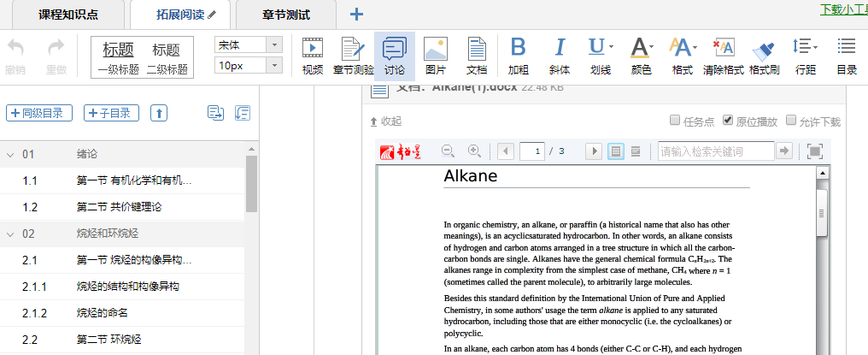
Task: Open the 宋体 font family dropdown
Action: [248, 44]
